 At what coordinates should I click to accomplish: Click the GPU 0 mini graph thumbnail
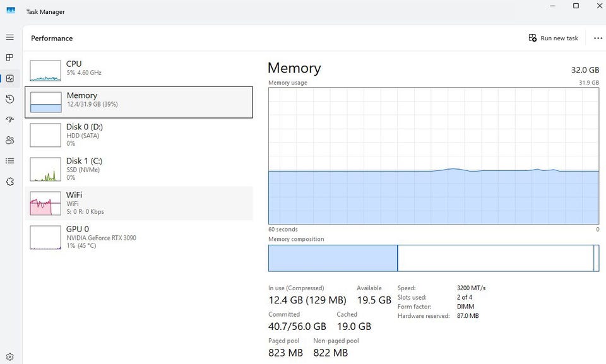[x=45, y=238]
